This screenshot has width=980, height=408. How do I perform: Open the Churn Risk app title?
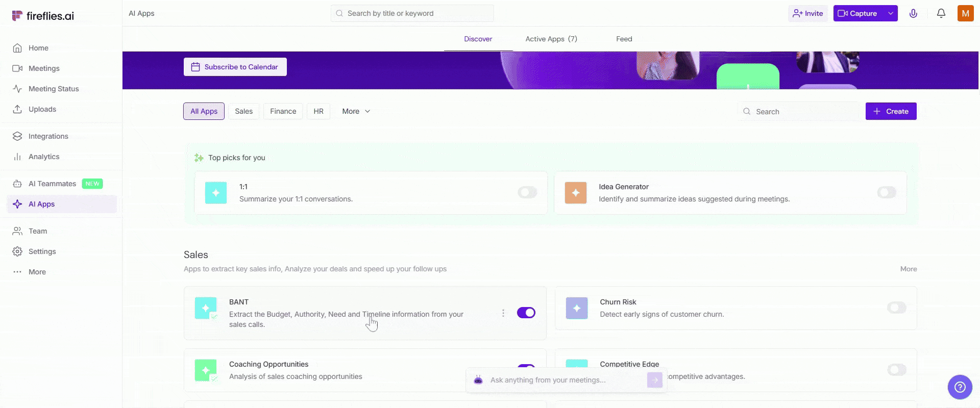(618, 302)
